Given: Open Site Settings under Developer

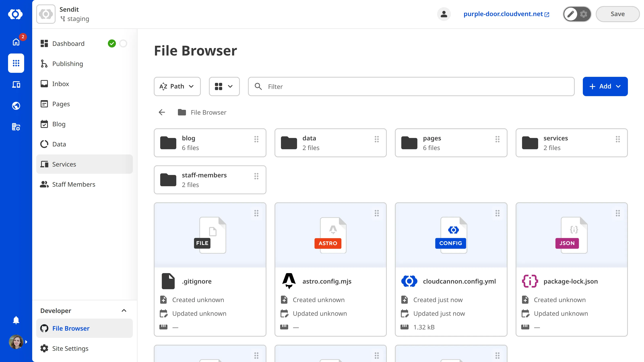Looking at the screenshot, I should pyautogui.click(x=70, y=348).
